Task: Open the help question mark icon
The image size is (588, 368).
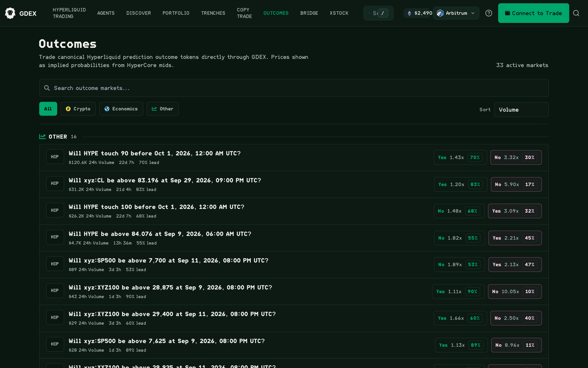Action: pos(489,13)
